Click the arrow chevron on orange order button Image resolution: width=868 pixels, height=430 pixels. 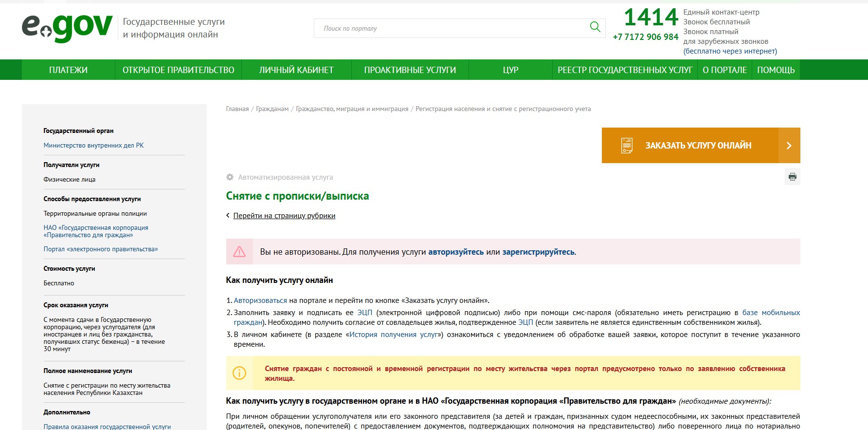(789, 146)
